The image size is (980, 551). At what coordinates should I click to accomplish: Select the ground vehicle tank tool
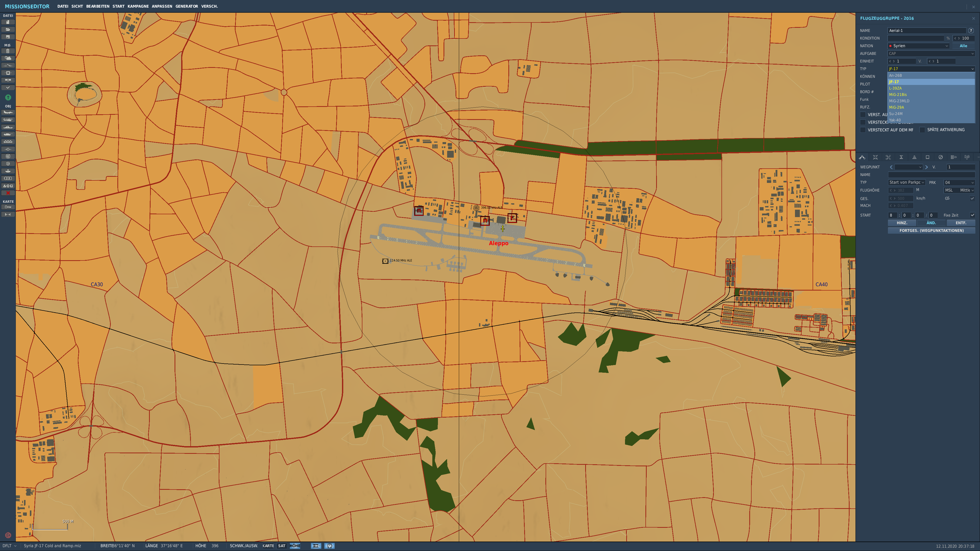coord(8,134)
